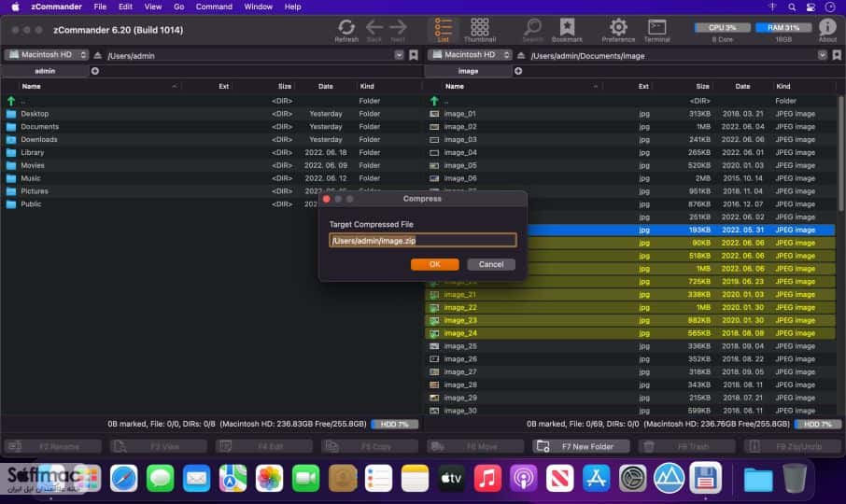Screen dimensions: 846x504
Task: Open Spotlight search in menu bar
Action: click(792, 7)
